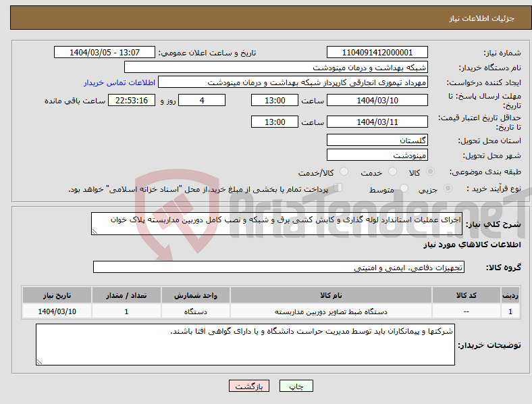532x404 pixels.
Task: Click buyer organization name field
Action: coord(276,67)
